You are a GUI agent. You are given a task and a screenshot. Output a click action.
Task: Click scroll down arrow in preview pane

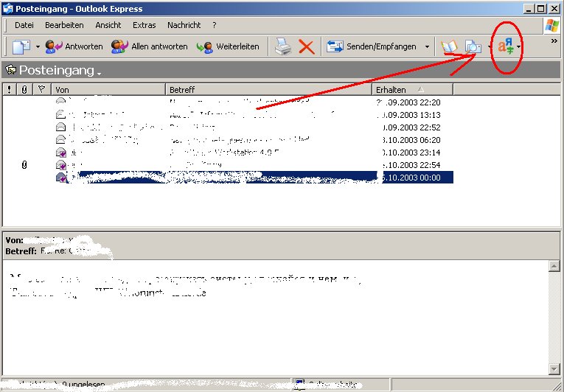point(554,368)
